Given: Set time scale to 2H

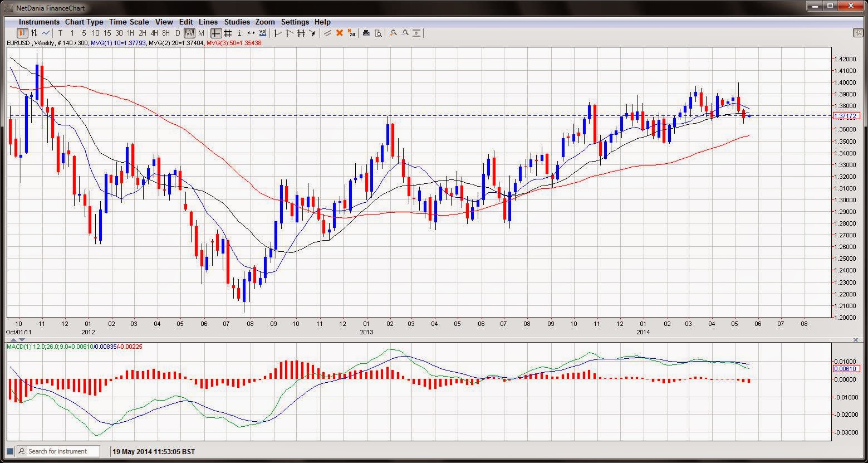Looking at the screenshot, I should click(x=143, y=33).
